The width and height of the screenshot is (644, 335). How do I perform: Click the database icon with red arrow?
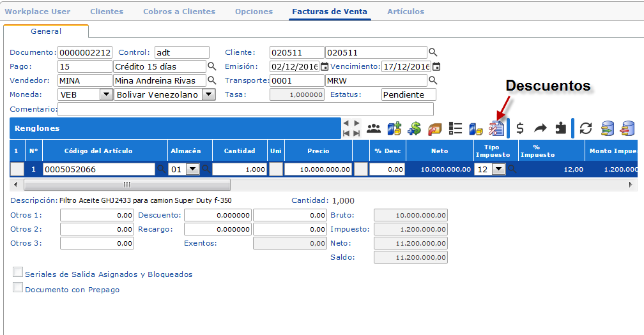[x=627, y=129]
